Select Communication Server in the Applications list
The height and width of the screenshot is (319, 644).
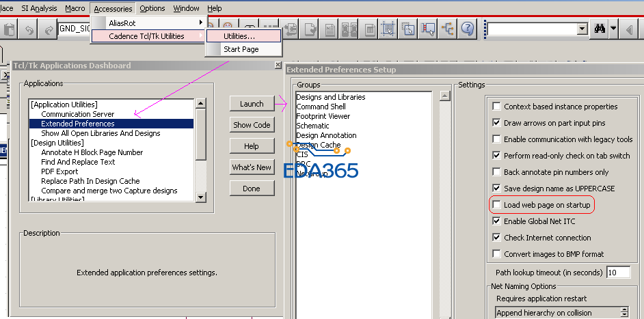coord(78,114)
